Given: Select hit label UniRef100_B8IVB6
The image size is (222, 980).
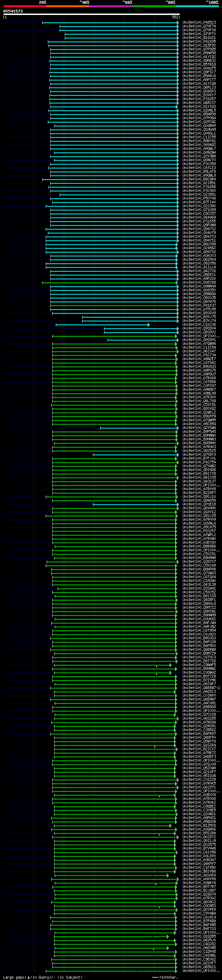Looking at the screenshot, I should (x=199, y=872).
